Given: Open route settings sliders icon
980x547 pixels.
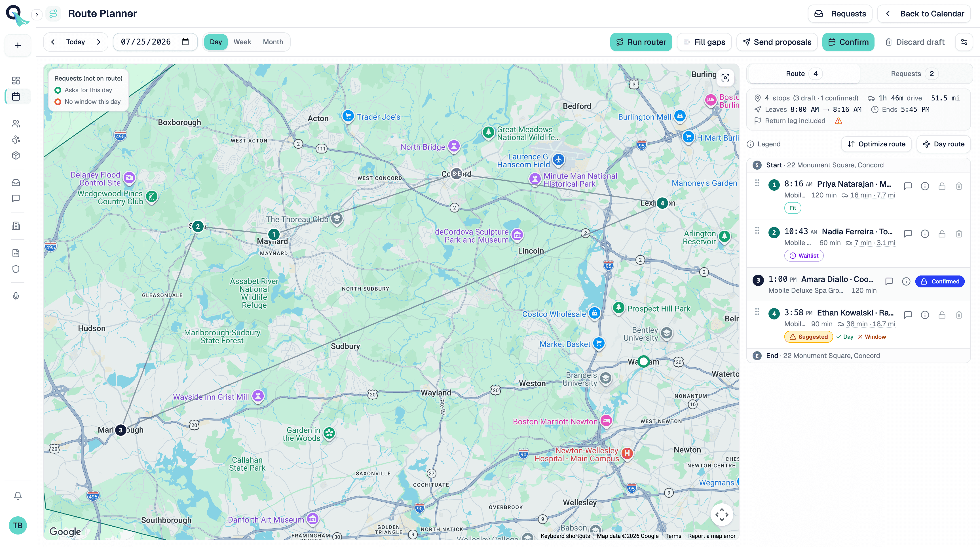Looking at the screenshot, I should click(964, 42).
